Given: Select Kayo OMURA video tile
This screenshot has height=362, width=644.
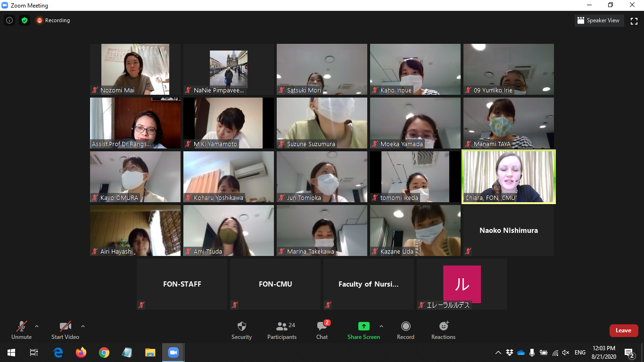Looking at the screenshot, I should pos(135,177).
